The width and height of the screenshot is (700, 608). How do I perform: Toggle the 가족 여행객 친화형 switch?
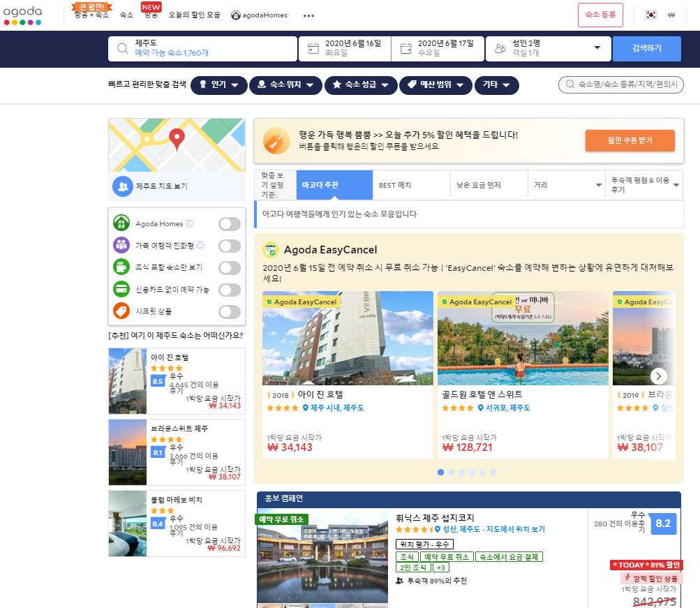coord(230,246)
